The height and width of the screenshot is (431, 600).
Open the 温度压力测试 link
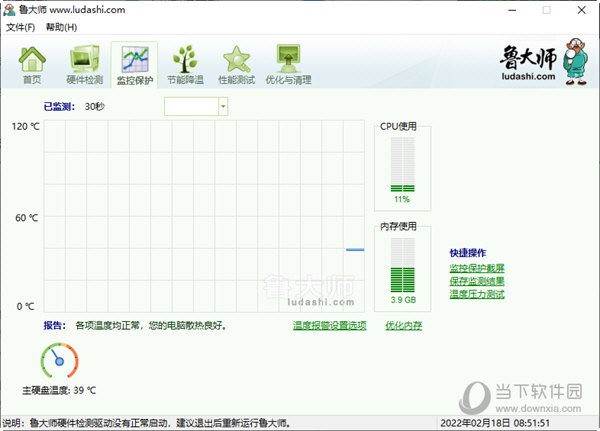pyautogui.click(x=477, y=294)
